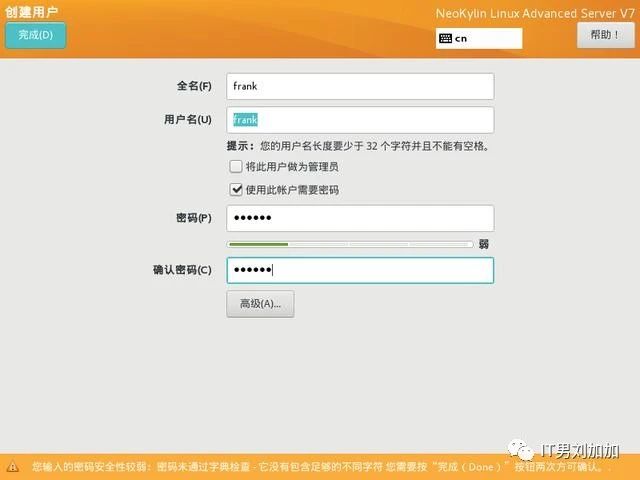The width and height of the screenshot is (640, 480).
Task: Click the NeoKylin Linux Advanced Server V7 title
Action: 535,13
